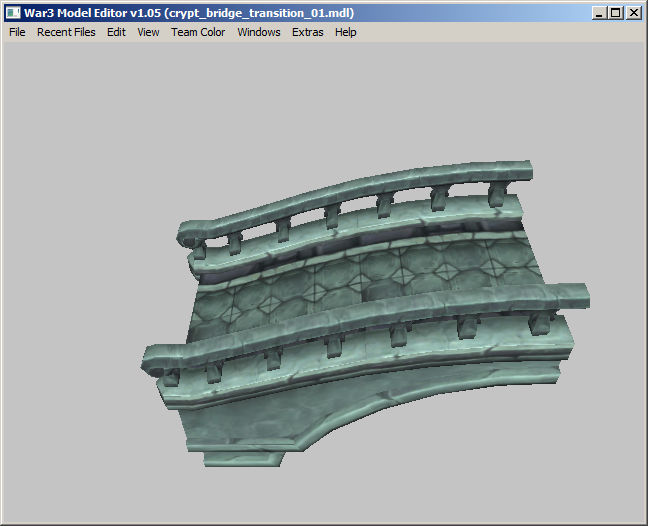Maximize the Model Editor window
648x526 pixels.
[x=616, y=13]
